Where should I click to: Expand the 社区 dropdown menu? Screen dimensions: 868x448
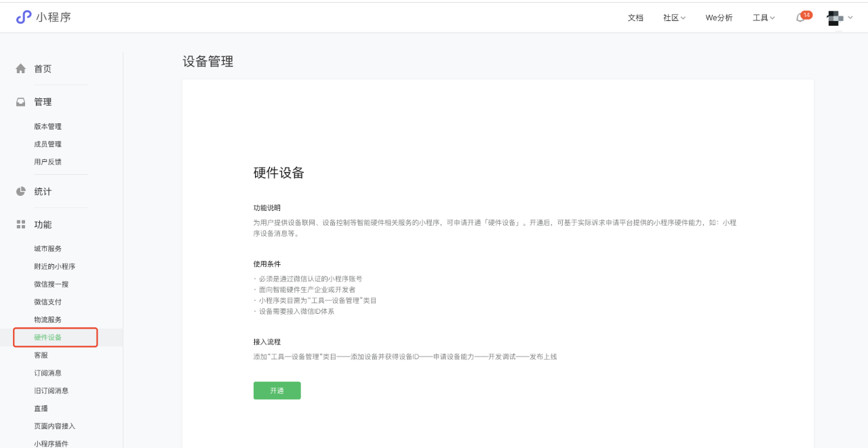[674, 18]
